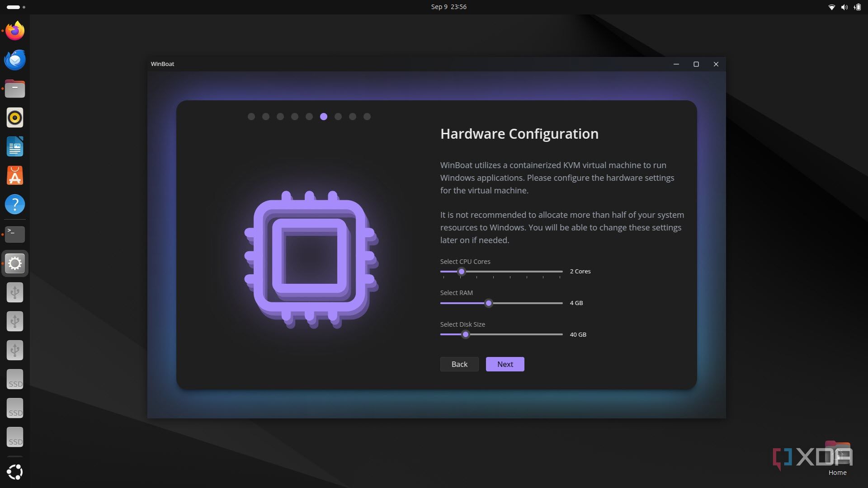Show applications via Ubuntu logo button

pos(15,472)
